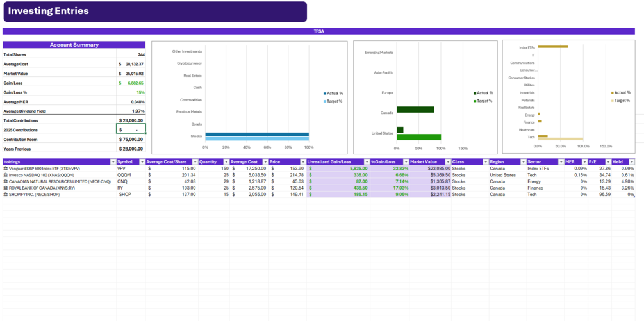Image resolution: width=644 pixels, height=321 pixels.
Task: Open the MER column filter dropdown
Action: (x=584, y=162)
